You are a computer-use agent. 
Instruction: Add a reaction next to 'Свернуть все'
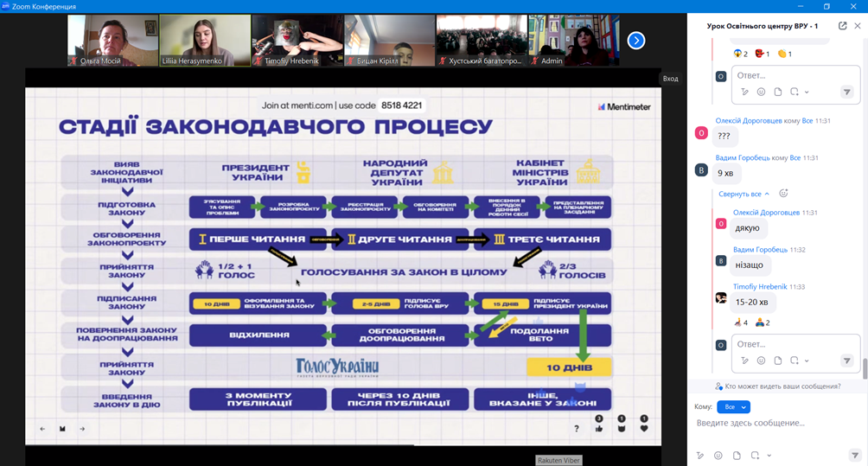point(783,194)
